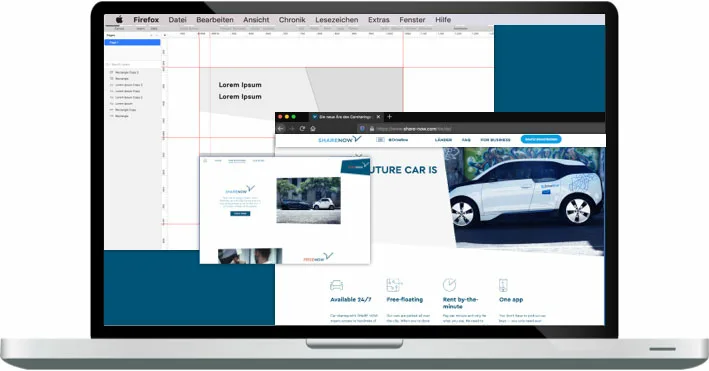Screen dimensions: 709x371
Task: Click the SHARE NOW logo in the small preview window
Action: click(240, 189)
